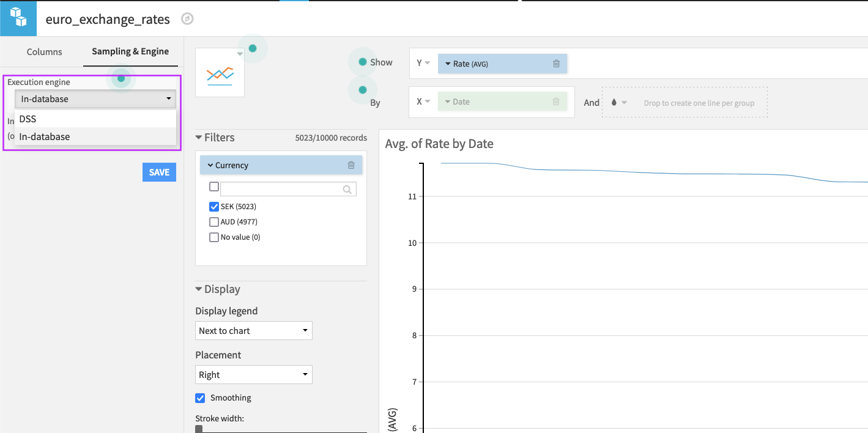Open Date dimension options
The width and height of the screenshot is (868, 433).
448,102
